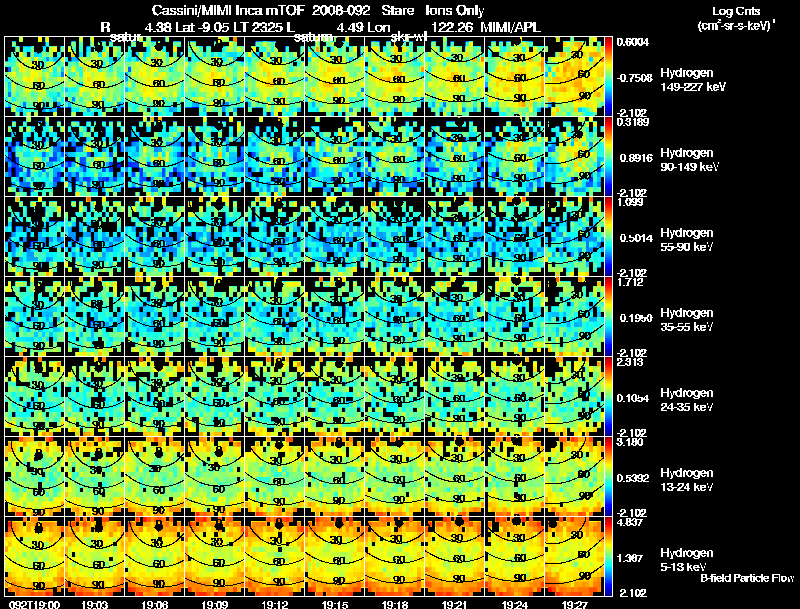Image resolution: width=800 pixels, height=609 pixels.
Task: Click the color bar beside Hydrogen 90-149 keV
Action: (x=608, y=157)
